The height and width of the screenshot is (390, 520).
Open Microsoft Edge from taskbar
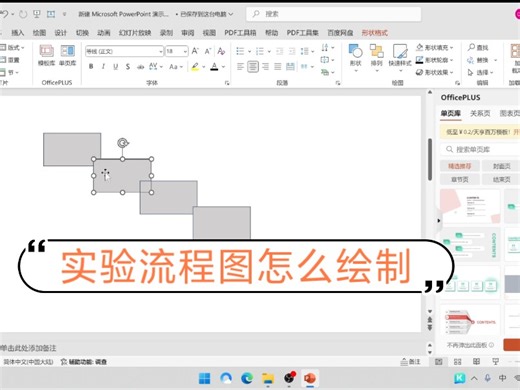(247, 378)
